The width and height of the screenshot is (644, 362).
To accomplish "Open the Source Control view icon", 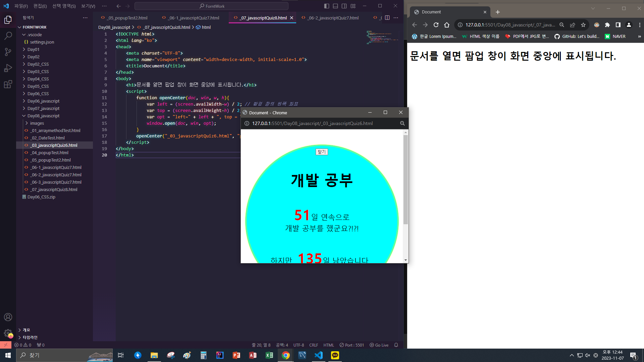I will (x=8, y=52).
